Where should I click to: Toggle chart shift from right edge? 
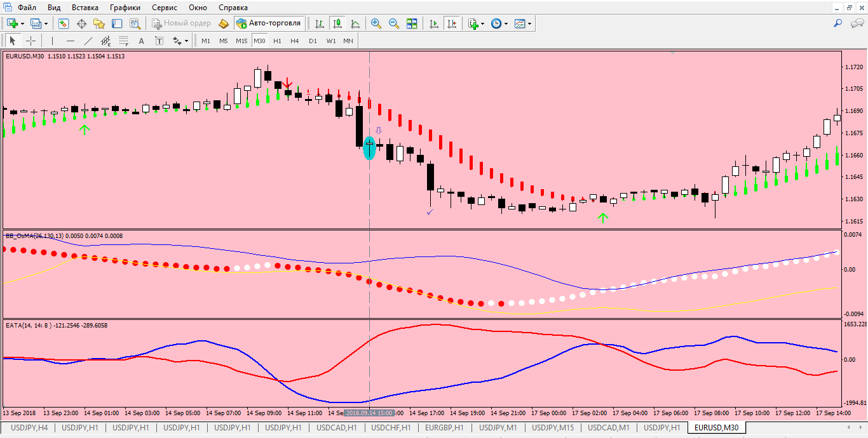(452, 23)
